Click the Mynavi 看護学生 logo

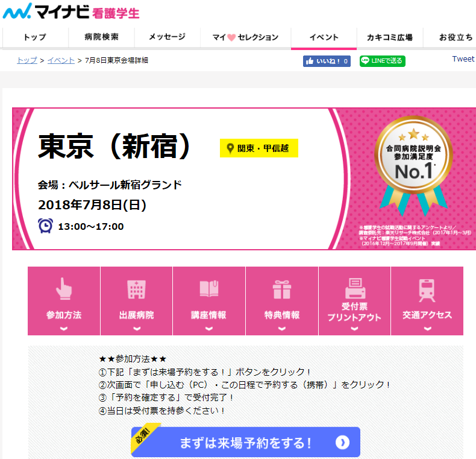click(x=71, y=11)
